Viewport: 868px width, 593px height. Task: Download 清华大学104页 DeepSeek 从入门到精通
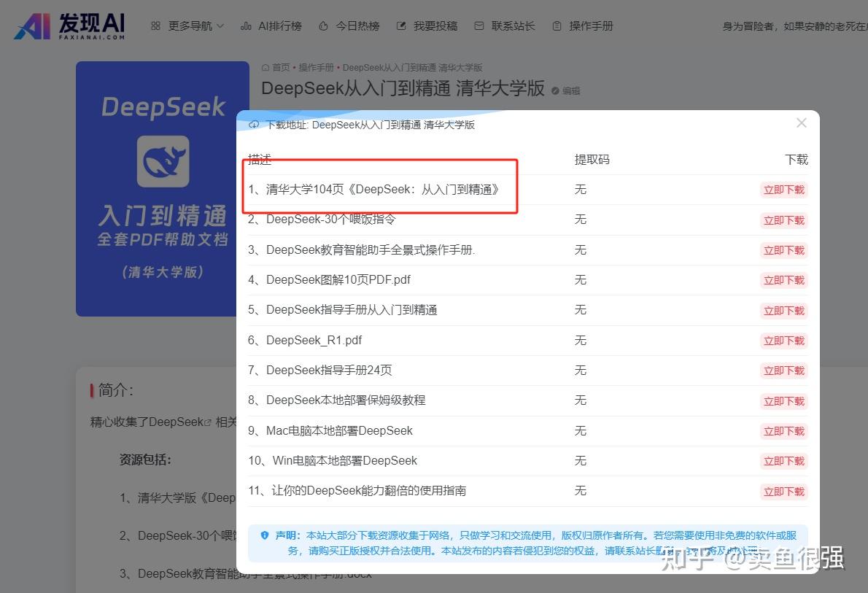tap(784, 190)
